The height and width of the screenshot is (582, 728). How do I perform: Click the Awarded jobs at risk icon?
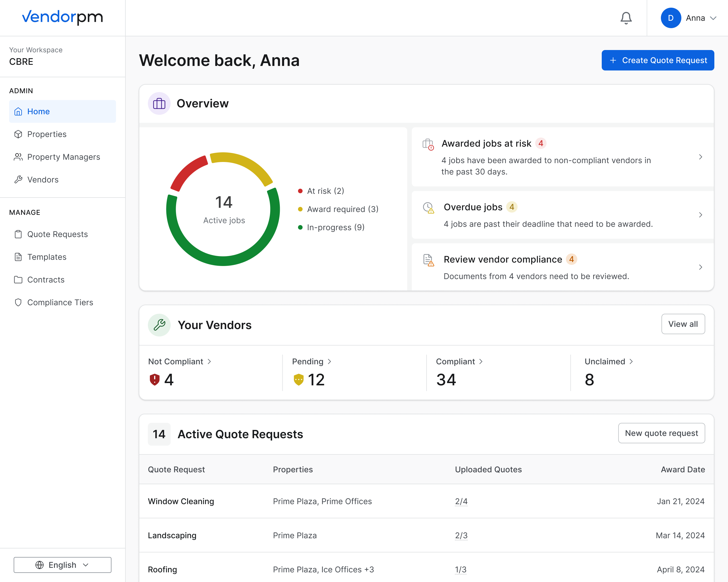point(428,144)
